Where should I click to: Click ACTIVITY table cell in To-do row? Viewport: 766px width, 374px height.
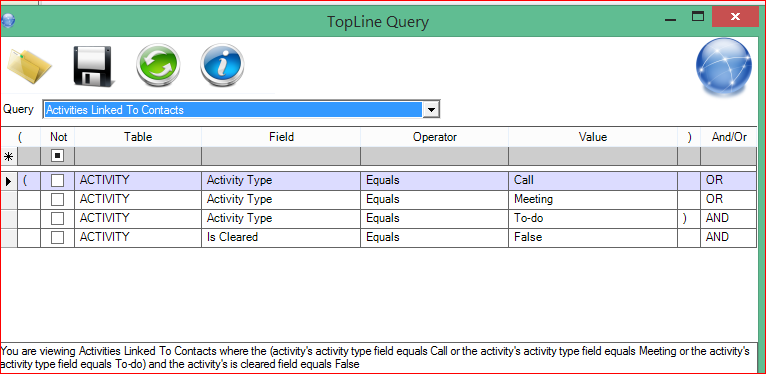point(138,218)
